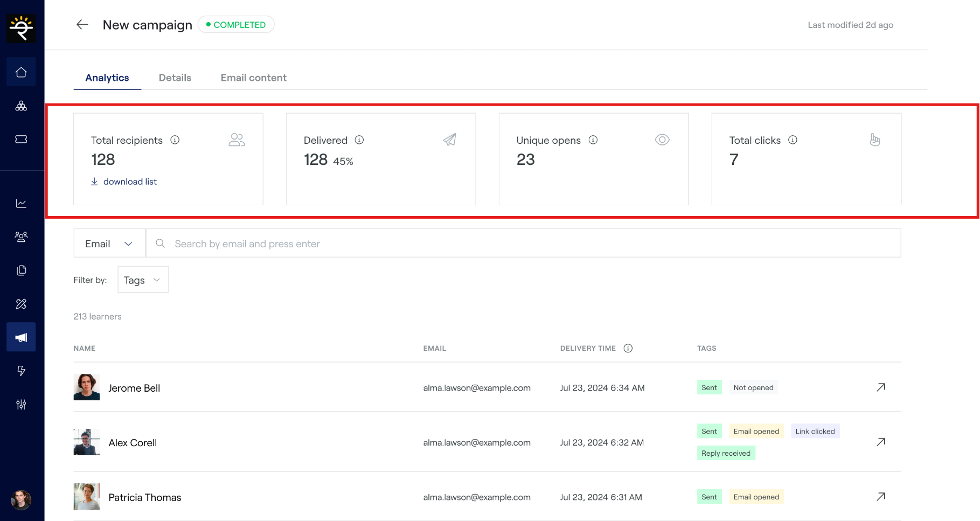Screen dimensions: 980x521
Task: Click info icon next to Delivery Time
Action: (x=628, y=349)
